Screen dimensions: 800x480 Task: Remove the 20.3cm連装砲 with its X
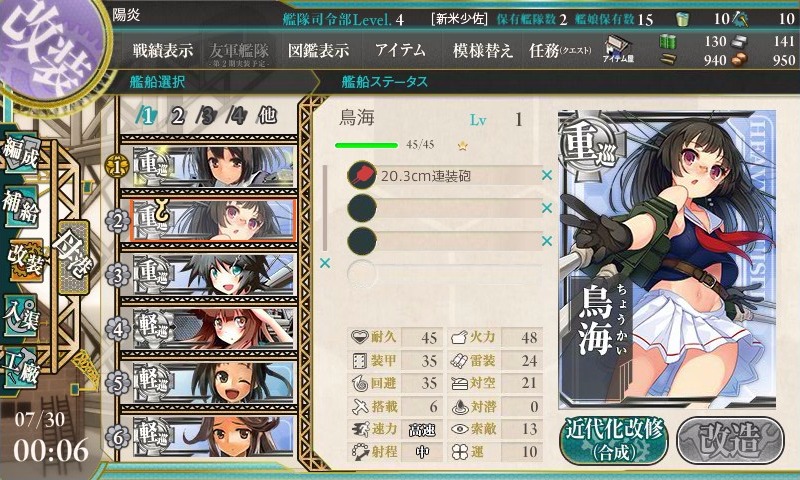(547, 175)
